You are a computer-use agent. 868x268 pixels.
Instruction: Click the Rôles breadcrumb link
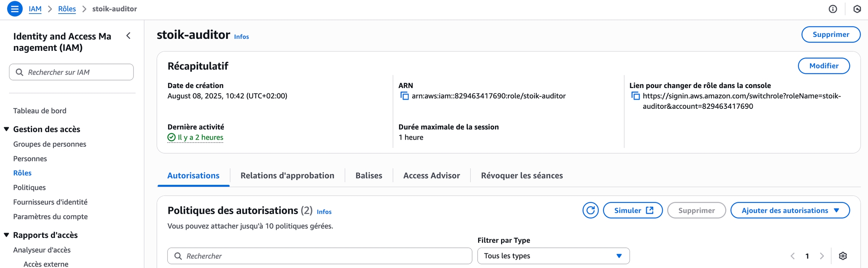67,9
